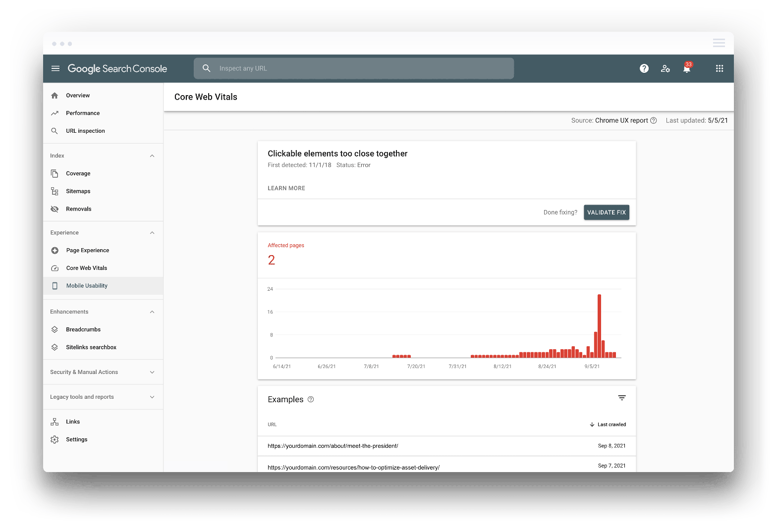Click the Chrome UX report info icon
778x532 pixels.
(x=654, y=120)
